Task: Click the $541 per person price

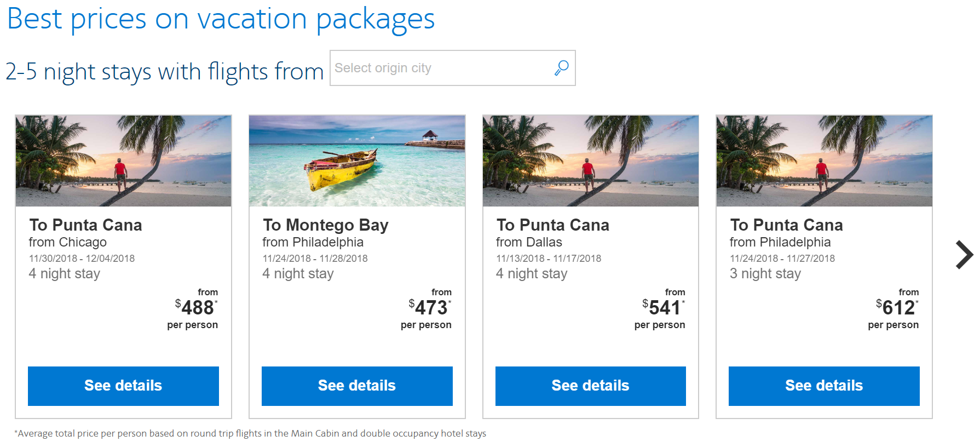Action: pos(664,308)
